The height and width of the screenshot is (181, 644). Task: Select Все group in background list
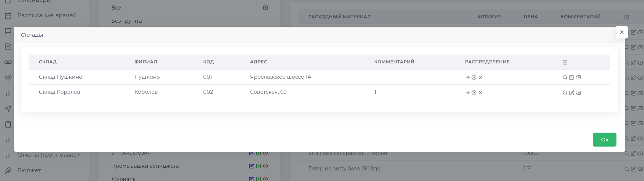116,8
